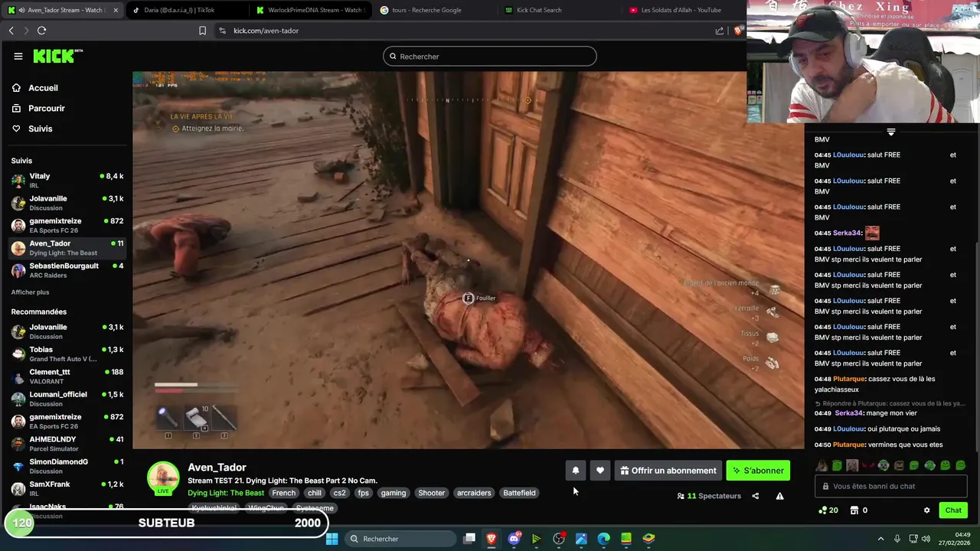Click the S'abonner button

pyautogui.click(x=758, y=471)
